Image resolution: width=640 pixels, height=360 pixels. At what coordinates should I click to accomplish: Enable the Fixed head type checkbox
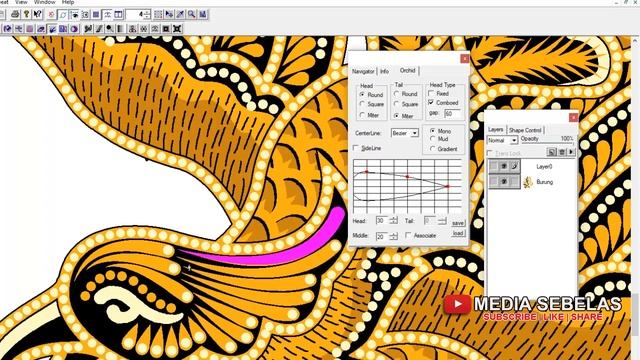pos(431,93)
